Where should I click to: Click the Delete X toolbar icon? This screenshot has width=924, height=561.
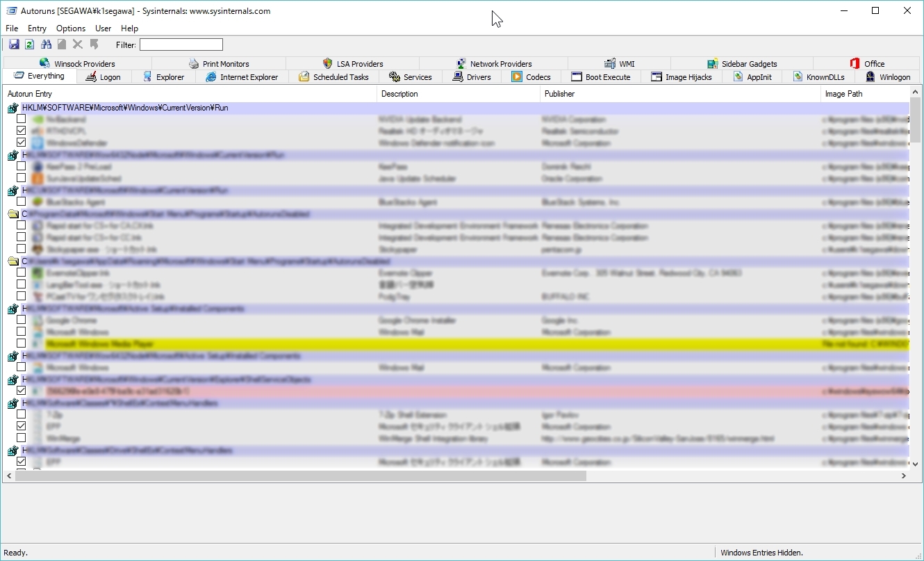coord(78,44)
